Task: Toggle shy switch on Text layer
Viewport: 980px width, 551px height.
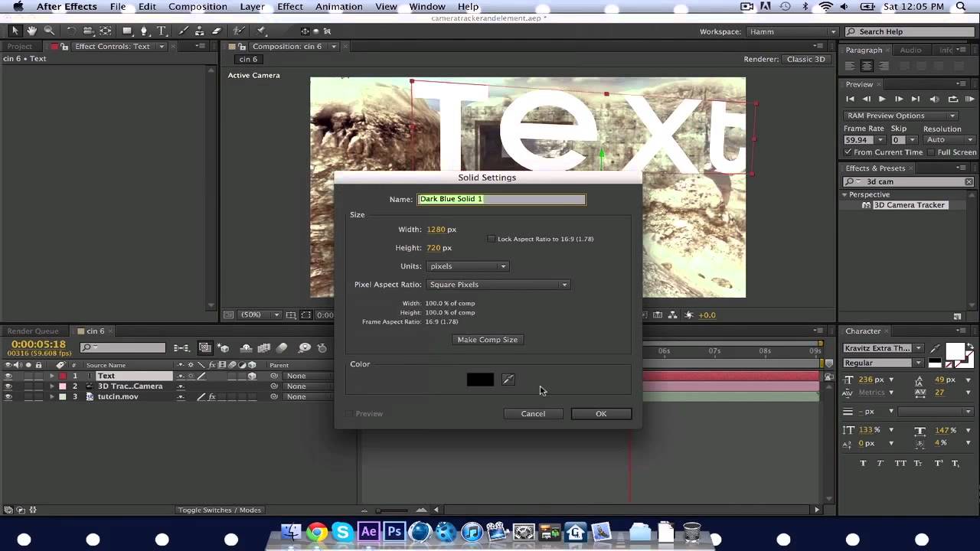Action: (181, 376)
